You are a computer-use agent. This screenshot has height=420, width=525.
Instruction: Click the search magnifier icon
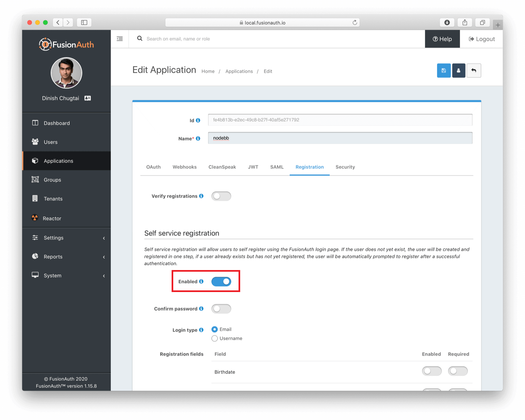point(140,38)
